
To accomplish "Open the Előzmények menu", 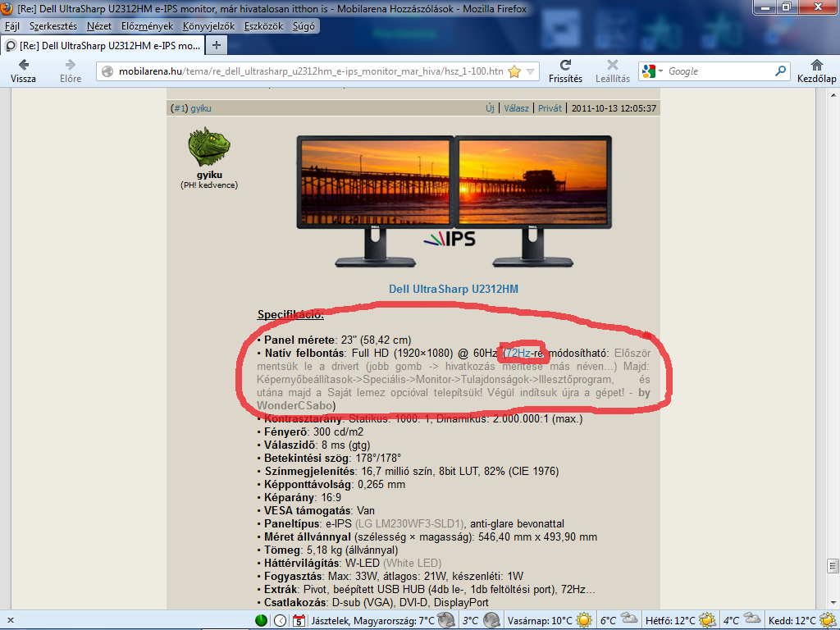I will coord(148,25).
